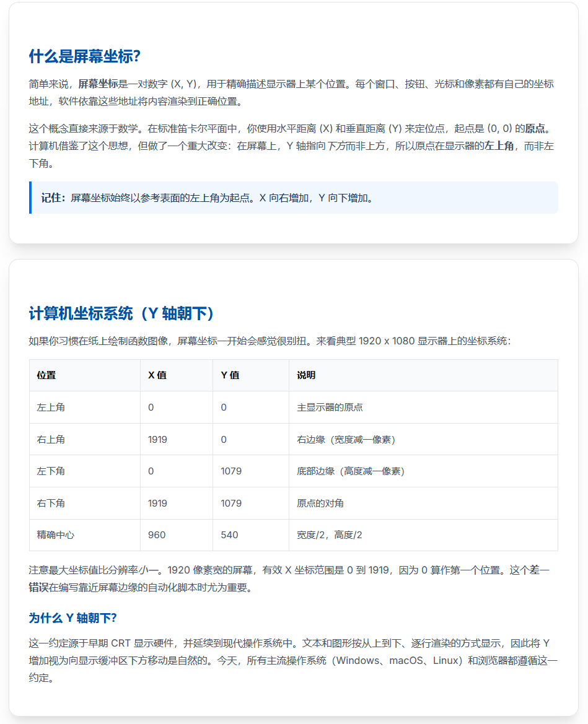The height and width of the screenshot is (724, 588).
Task: Click the 位置 column header
Action: (x=84, y=375)
